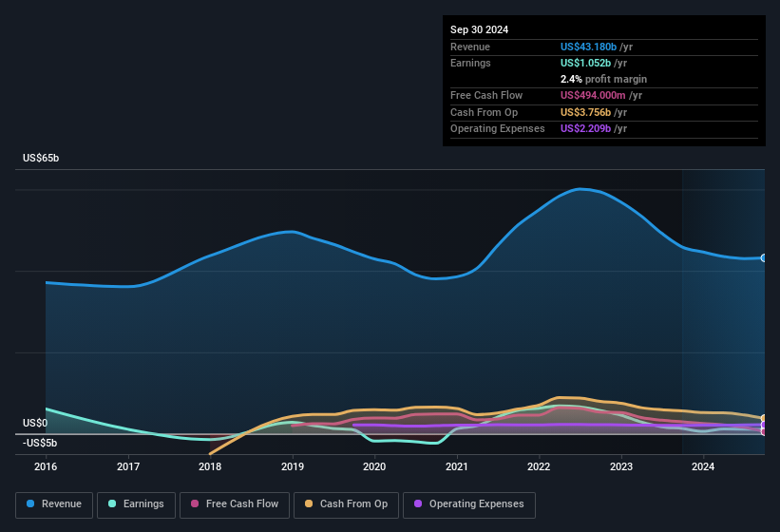Toggle the Operating Expenses legend button
This screenshot has height=532, width=780.
469,504
